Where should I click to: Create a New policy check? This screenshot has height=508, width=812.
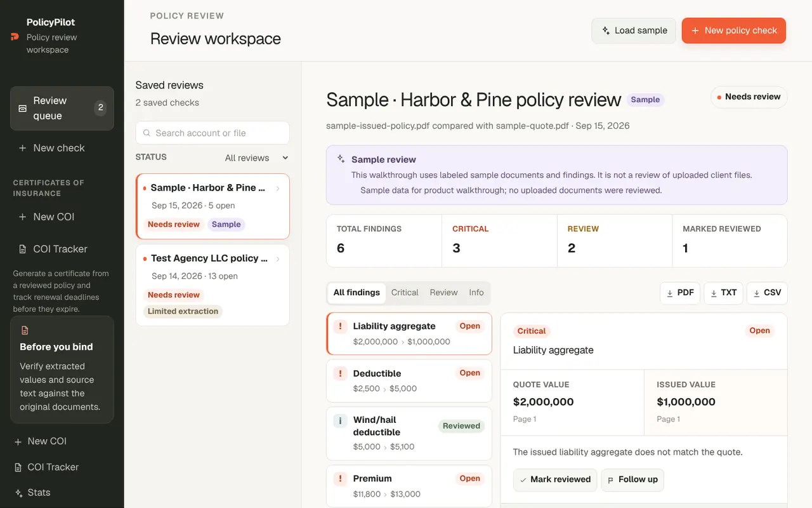coord(734,30)
